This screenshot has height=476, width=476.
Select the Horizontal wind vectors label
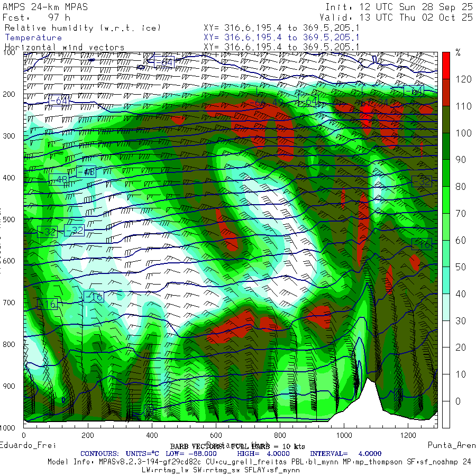click(64, 47)
